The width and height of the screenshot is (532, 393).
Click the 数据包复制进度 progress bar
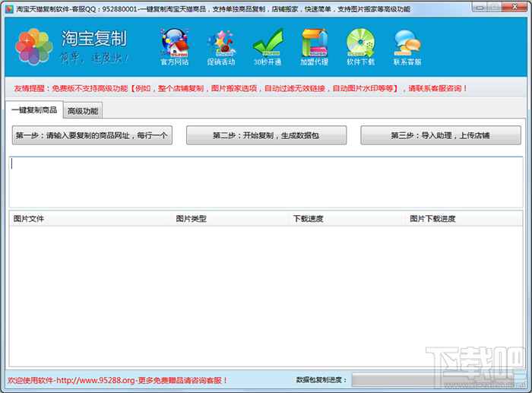(x=438, y=380)
